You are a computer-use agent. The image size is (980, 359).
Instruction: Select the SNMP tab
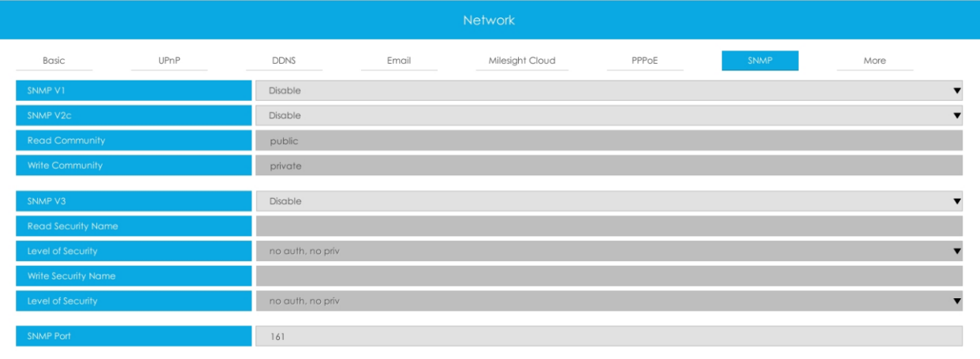click(760, 61)
